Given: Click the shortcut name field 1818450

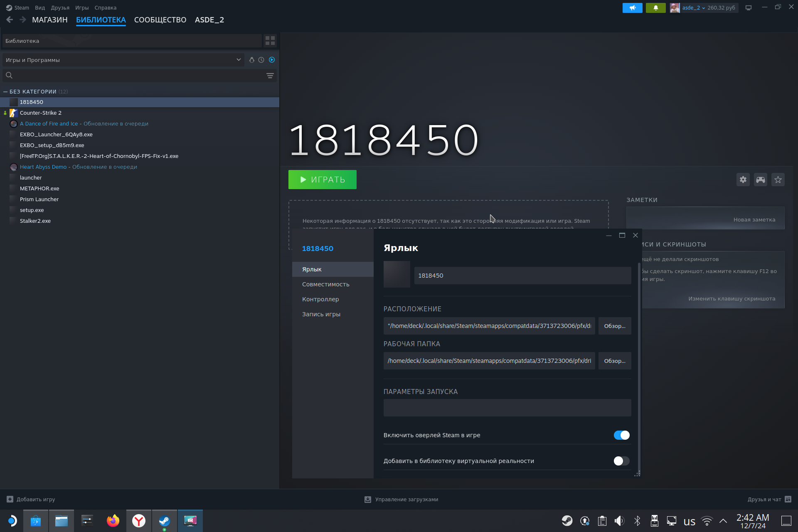Looking at the screenshot, I should (x=522, y=276).
